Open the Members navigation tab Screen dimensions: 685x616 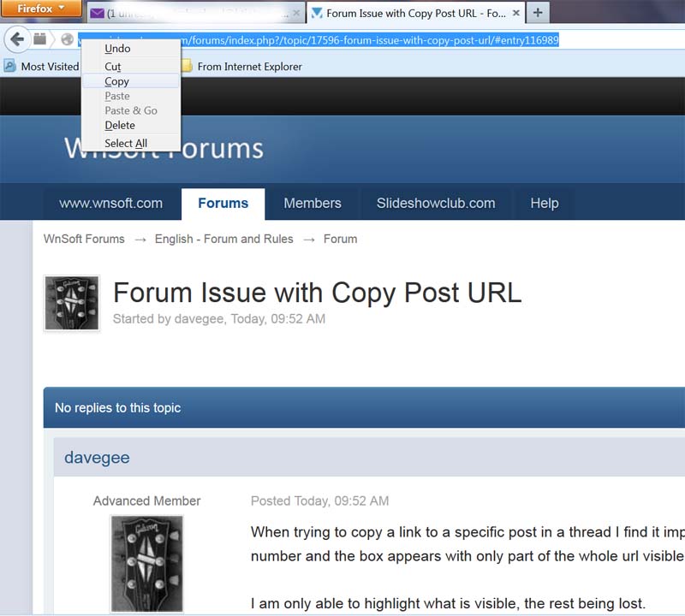click(313, 203)
